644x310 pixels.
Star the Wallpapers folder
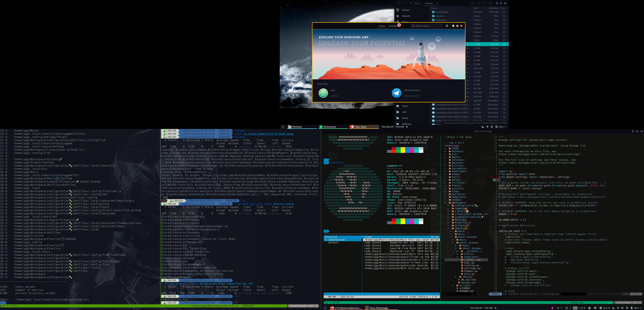(x=504, y=20)
